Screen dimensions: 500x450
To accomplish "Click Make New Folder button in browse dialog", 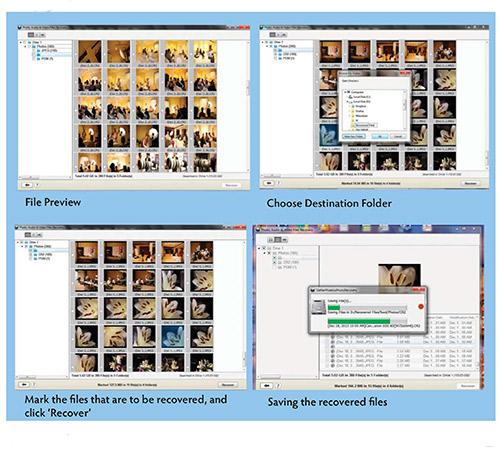I will pyautogui.click(x=354, y=136).
